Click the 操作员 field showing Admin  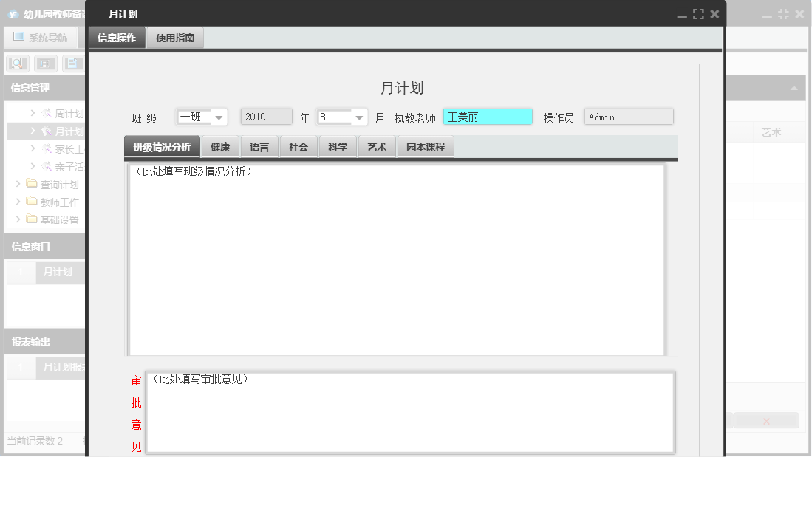629,117
